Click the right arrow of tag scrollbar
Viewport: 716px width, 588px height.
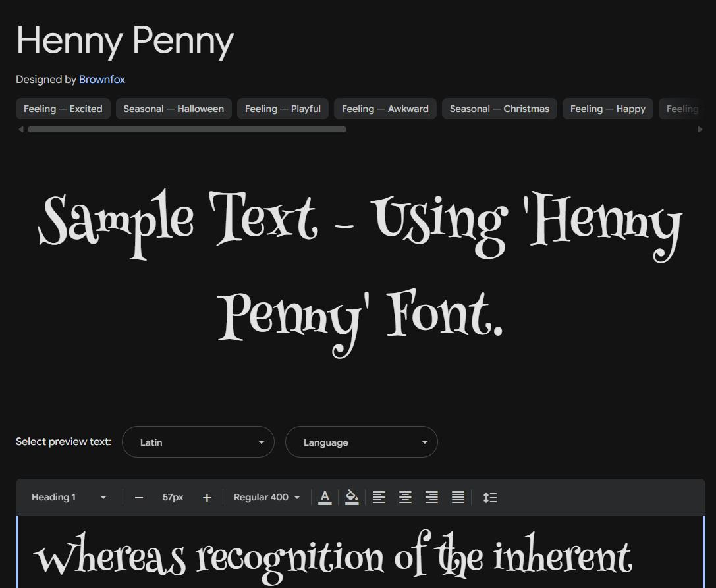(x=700, y=130)
